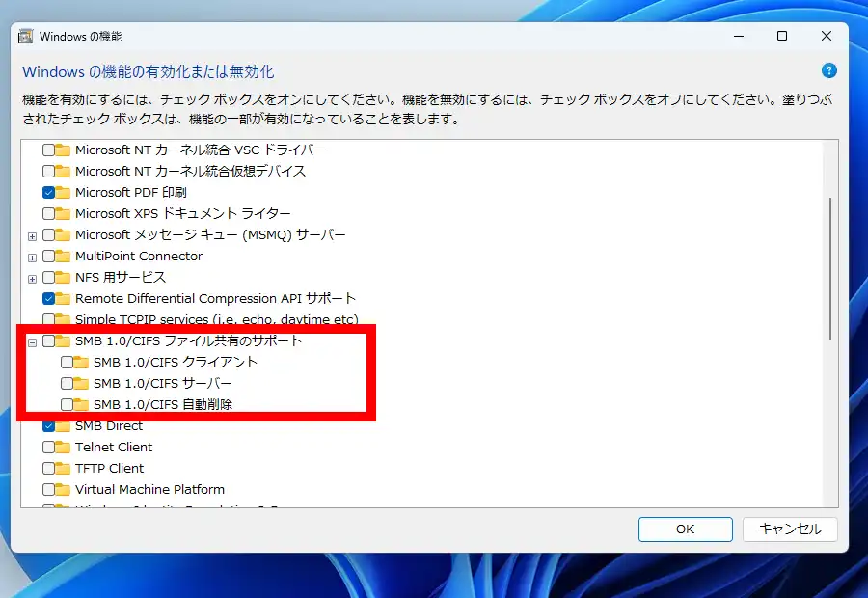Check the SMB 1.0/CIFS サーバー checkbox
This screenshot has width=868, height=598.
coord(67,384)
